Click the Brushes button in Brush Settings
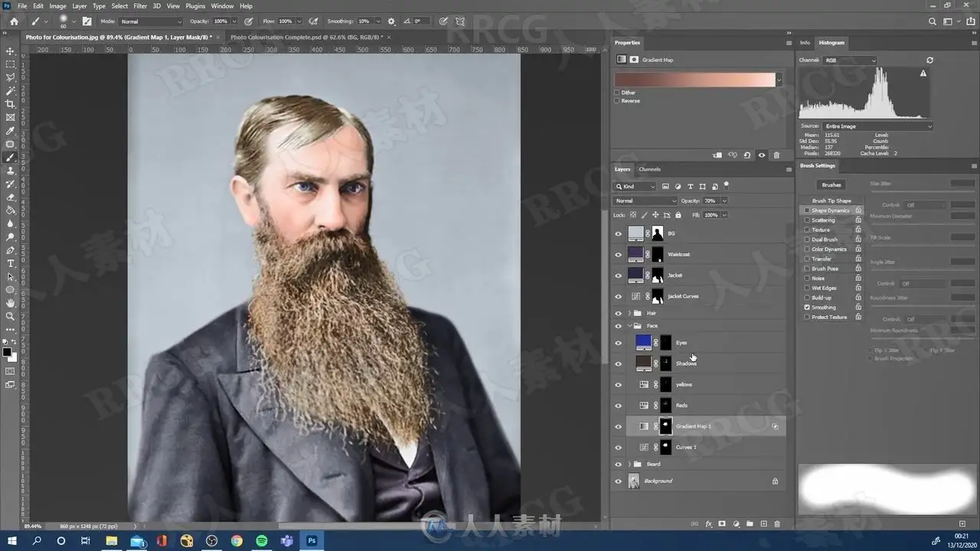Image resolution: width=980 pixels, height=551 pixels. (831, 184)
